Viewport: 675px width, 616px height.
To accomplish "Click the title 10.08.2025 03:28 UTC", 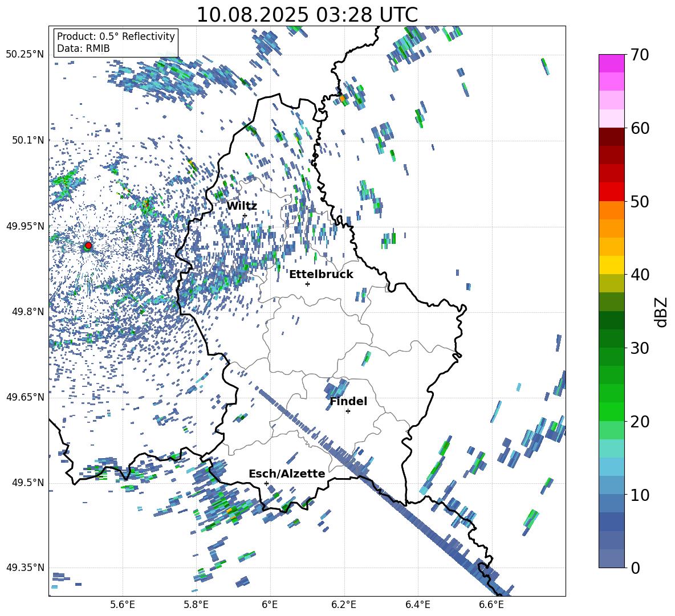I will (307, 15).
